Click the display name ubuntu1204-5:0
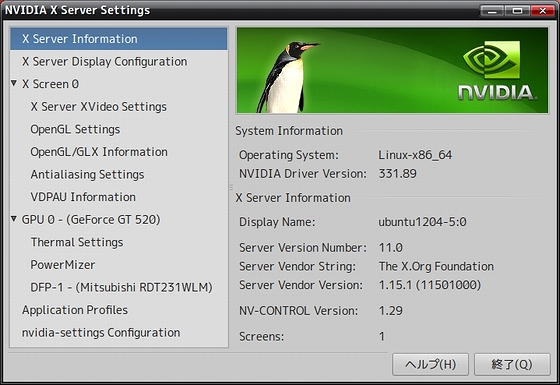 point(422,222)
